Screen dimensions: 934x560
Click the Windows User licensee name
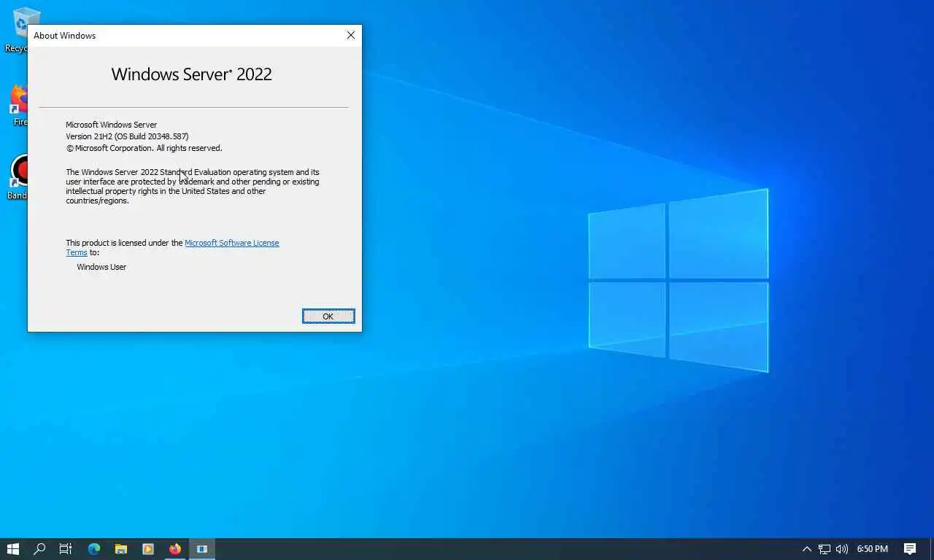(101, 267)
